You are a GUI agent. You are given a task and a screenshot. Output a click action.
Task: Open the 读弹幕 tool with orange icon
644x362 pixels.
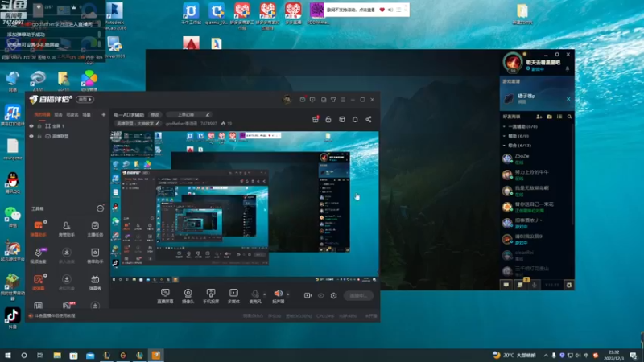pos(38,282)
